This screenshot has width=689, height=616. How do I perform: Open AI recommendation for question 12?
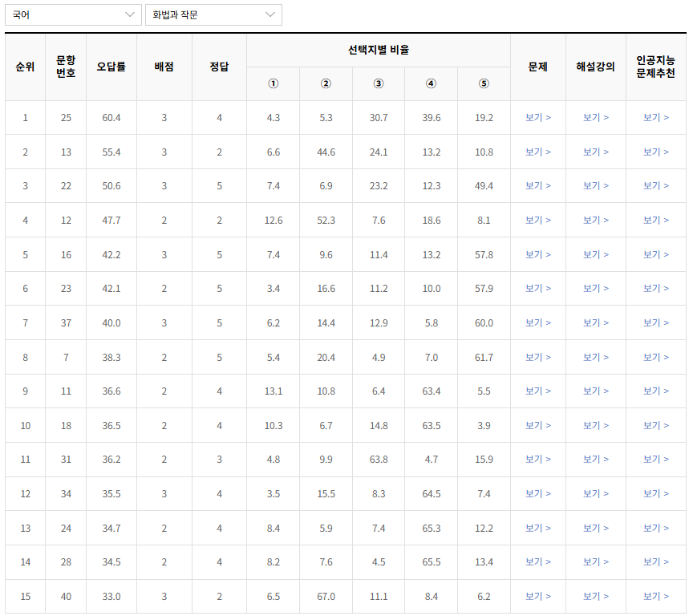[656, 220]
